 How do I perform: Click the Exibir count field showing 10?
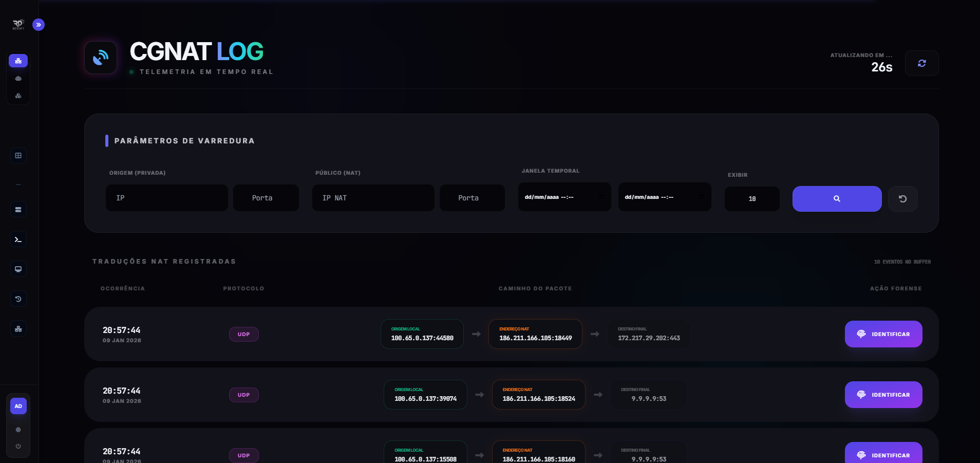[x=752, y=199]
